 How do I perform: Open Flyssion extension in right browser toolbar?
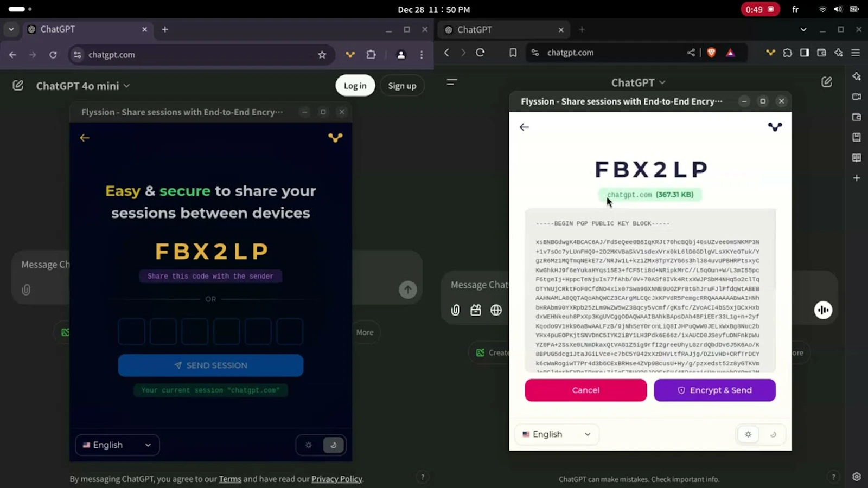(x=770, y=53)
